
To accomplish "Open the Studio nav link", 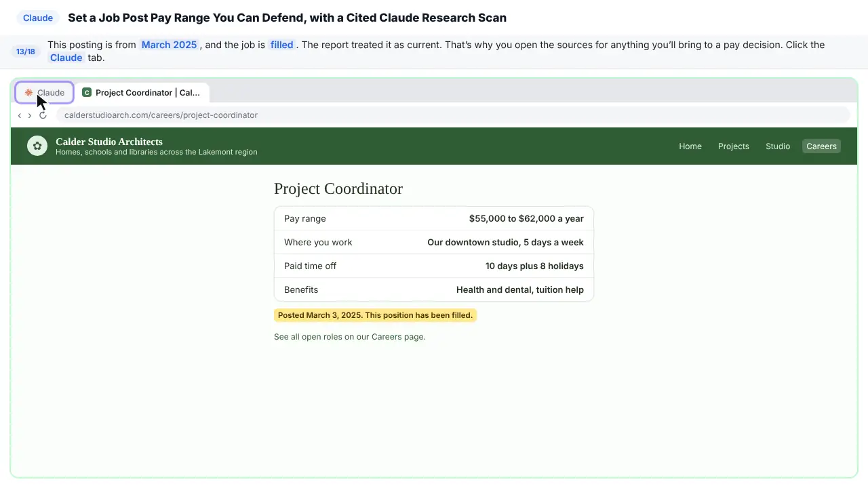I will tap(778, 146).
